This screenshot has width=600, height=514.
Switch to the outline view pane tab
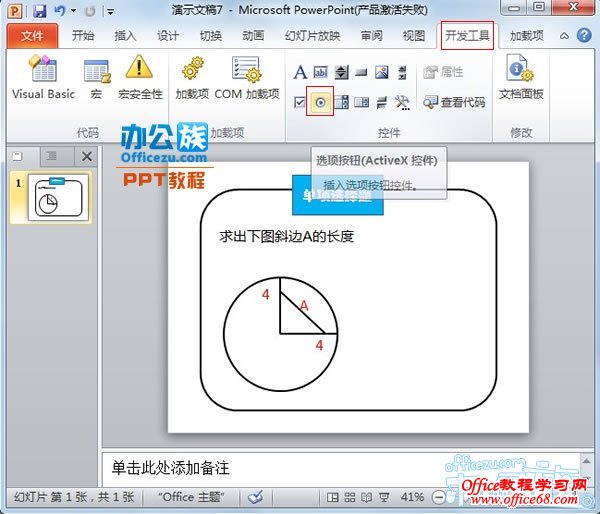click(x=52, y=156)
